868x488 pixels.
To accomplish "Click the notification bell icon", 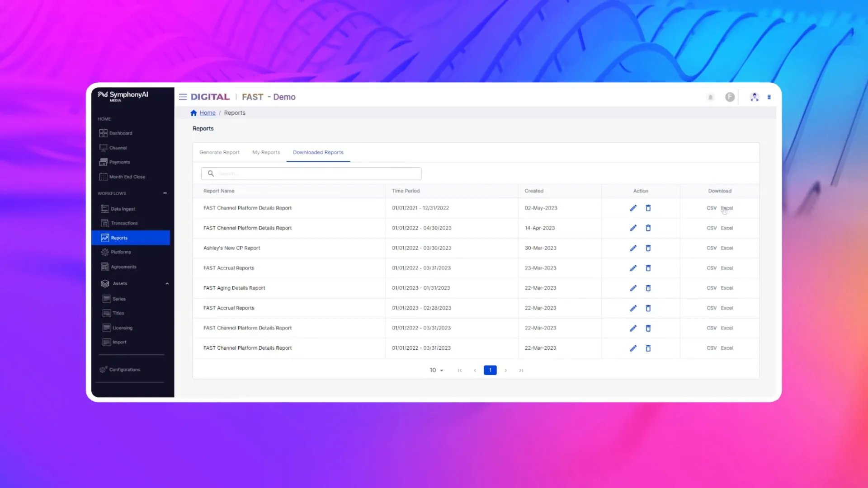I will click(710, 97).
